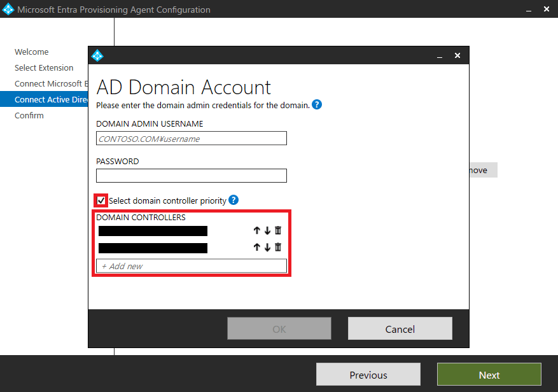Uncheck Select domain controller priority

click(101, 200)
